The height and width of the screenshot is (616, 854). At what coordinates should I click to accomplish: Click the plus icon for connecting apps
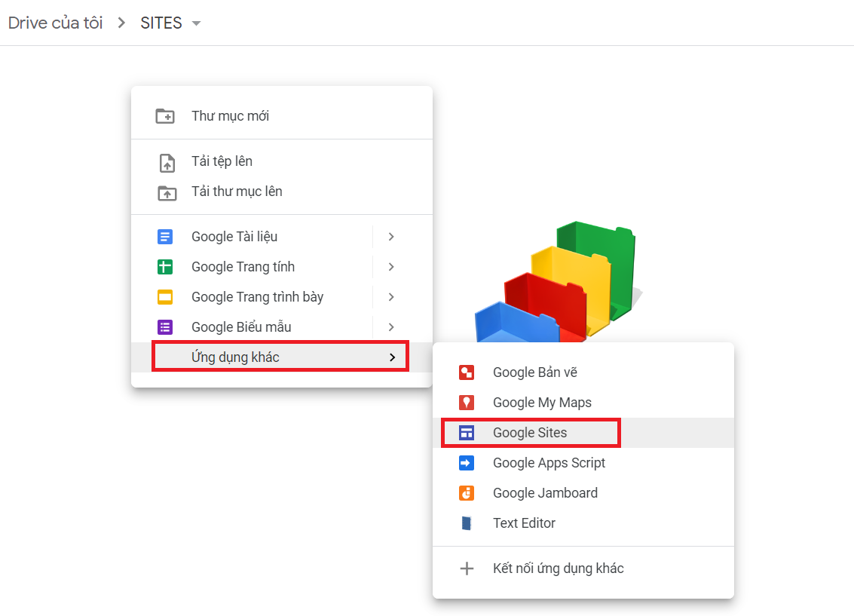(467, 568)
